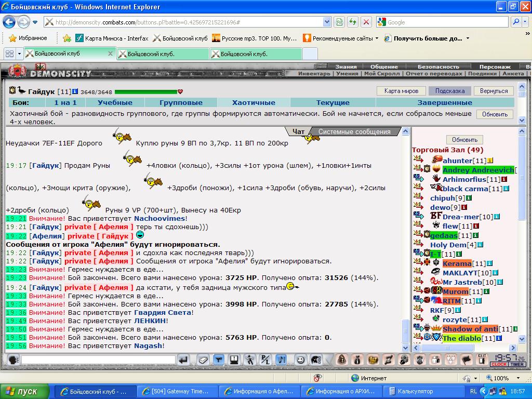Click the dark masked head icon in toolbar

pos(404,360)
